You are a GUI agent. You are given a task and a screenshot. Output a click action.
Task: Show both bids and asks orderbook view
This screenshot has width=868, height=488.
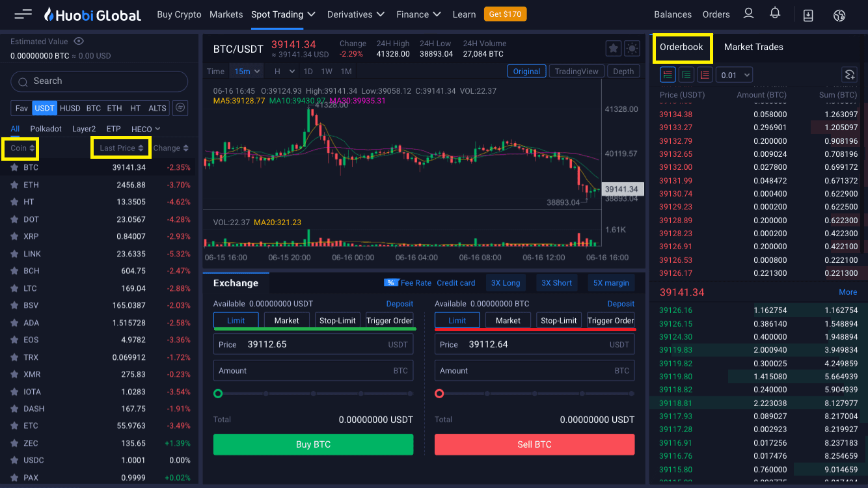pos(668,75)
